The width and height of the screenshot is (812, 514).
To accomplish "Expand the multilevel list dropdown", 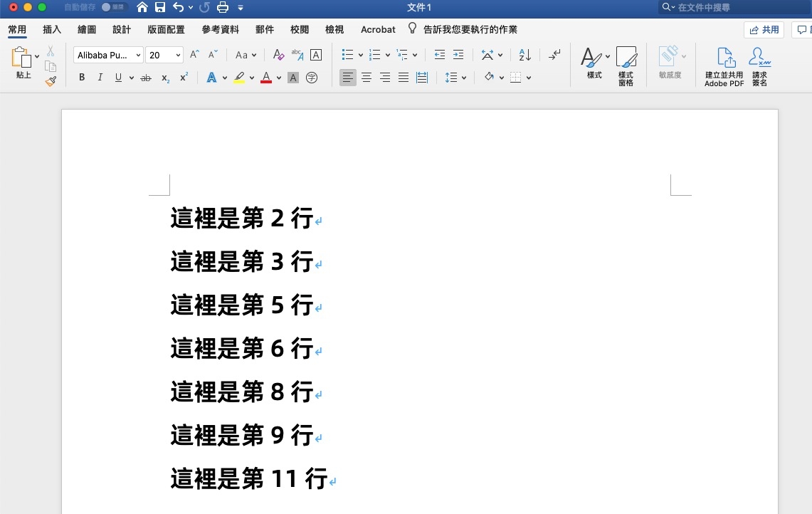I will coord(415,55).
